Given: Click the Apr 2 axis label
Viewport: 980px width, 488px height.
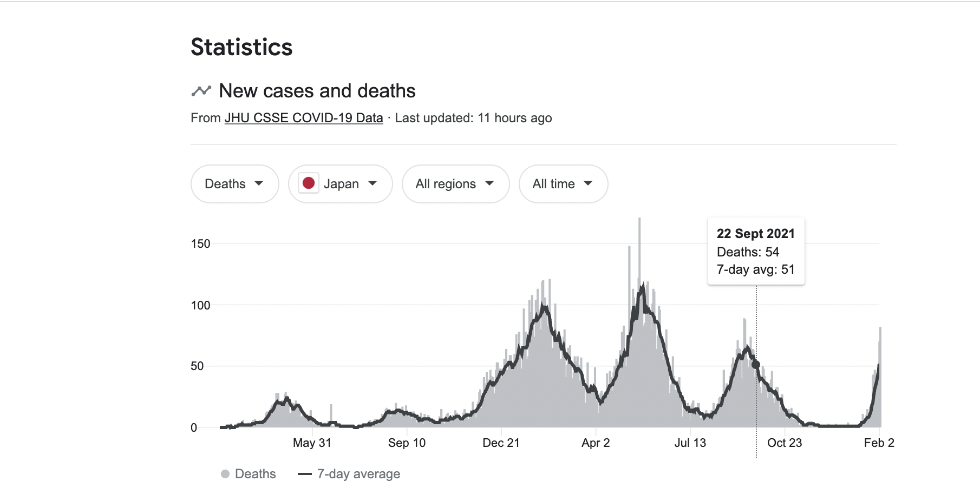Looking at the screenshot, I should [x=596, y=443].
